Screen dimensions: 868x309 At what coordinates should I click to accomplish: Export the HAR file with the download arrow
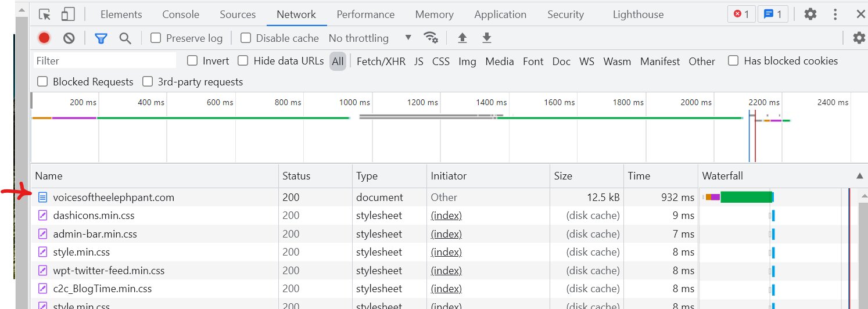point(487,38)
